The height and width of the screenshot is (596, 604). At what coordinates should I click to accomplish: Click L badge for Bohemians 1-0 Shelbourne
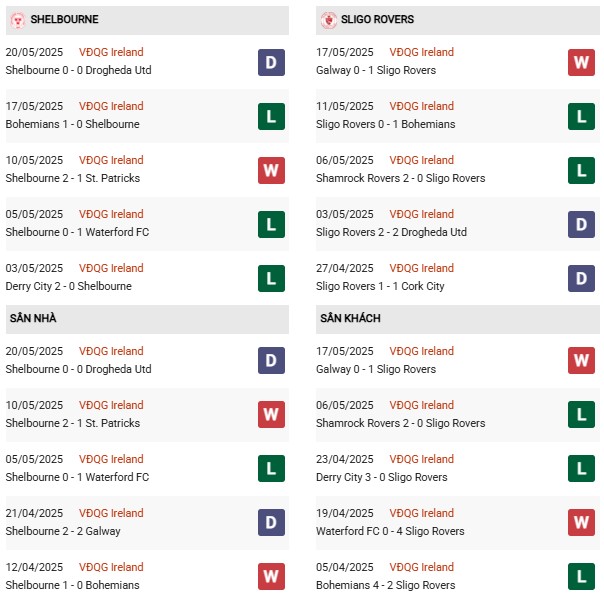click(x=271, y=116)
